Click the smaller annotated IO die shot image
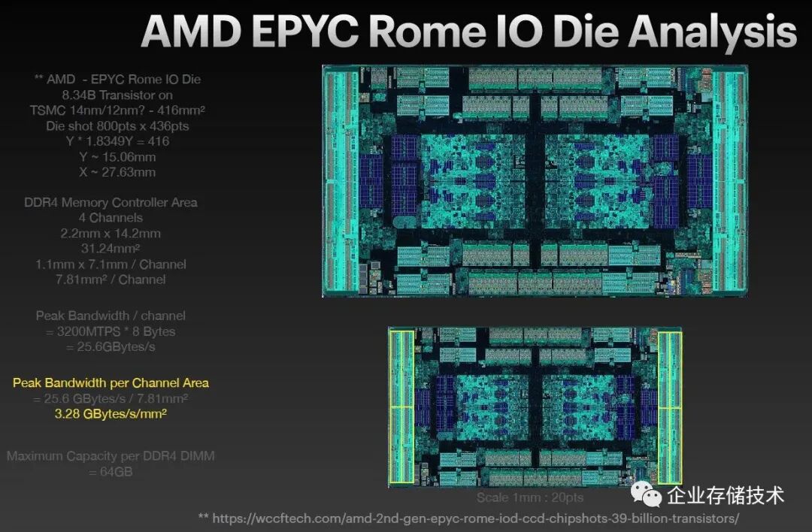Viewport: 812px width, 532px height. [535, 407]
